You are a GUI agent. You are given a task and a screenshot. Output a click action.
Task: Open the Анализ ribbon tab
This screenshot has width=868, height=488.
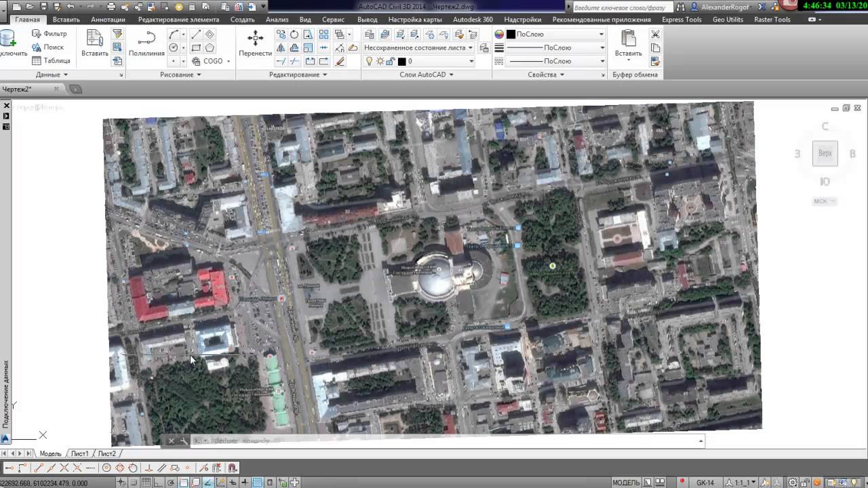click(277, 20)
